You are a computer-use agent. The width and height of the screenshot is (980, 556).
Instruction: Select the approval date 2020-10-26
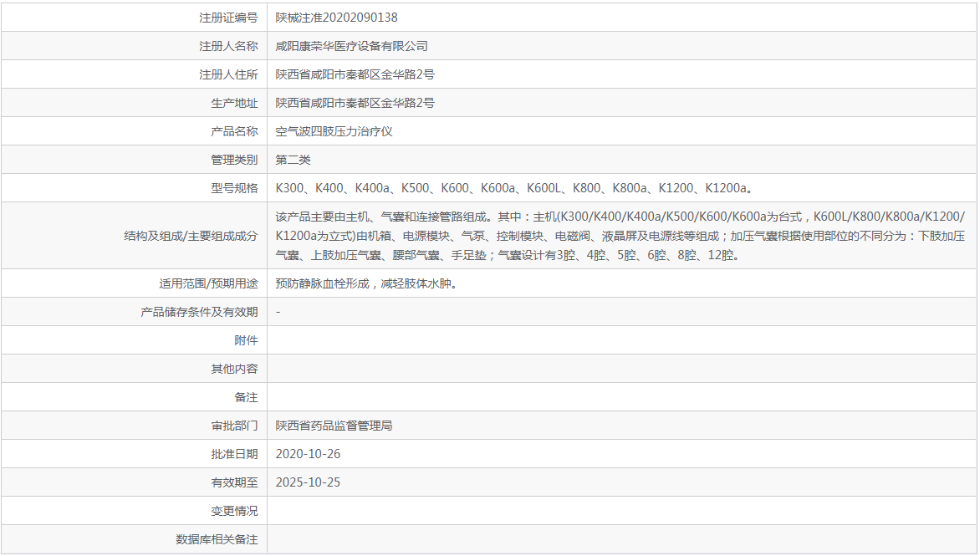click(308, 454)
